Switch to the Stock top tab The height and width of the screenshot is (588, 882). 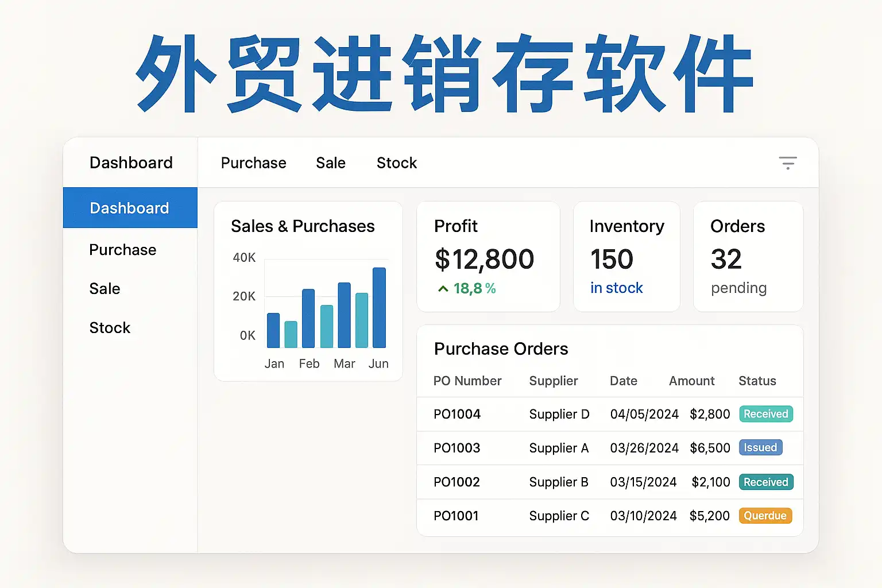tap(397, 163)
